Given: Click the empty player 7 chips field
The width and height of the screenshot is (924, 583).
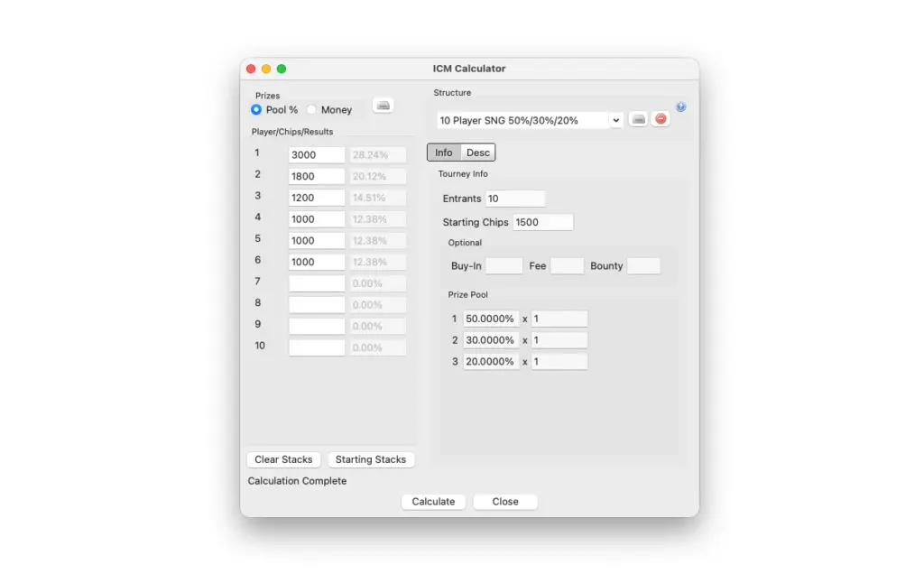Looking at the screenshot, I should (x=317, y=283).
